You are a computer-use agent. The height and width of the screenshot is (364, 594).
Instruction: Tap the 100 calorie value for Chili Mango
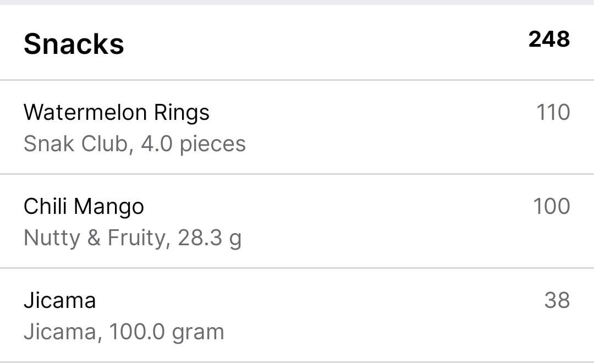[551, 206]
